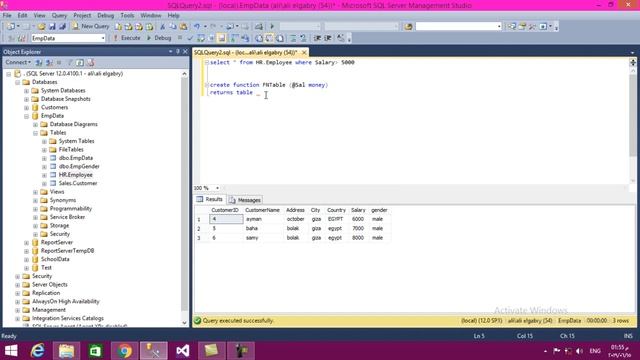Click the CustomerName cell 'ayman'
Image resolution: width=640 pixels, height=360 pixels.
tap(263, 219)
